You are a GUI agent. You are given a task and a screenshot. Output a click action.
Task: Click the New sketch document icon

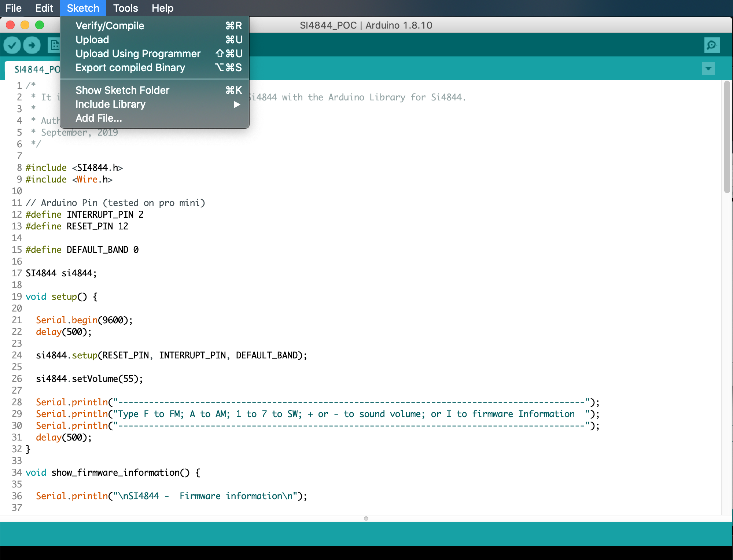point(54,45)
